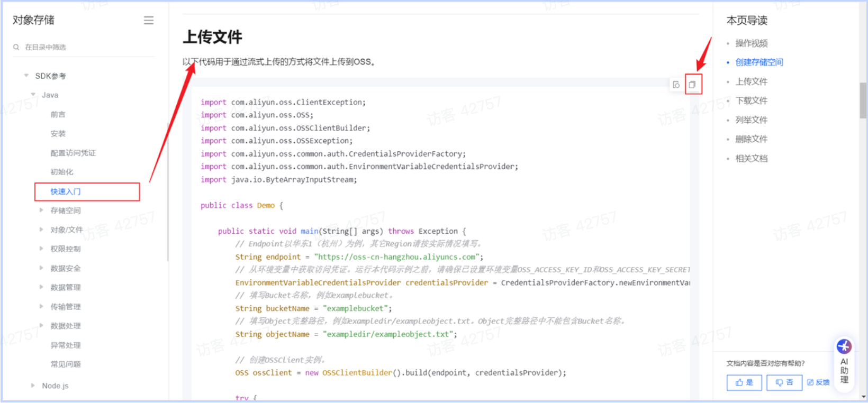The image size is (868, 403).
Task: Jump to 上传文件 in page guide
Action: tap(752, 81)
